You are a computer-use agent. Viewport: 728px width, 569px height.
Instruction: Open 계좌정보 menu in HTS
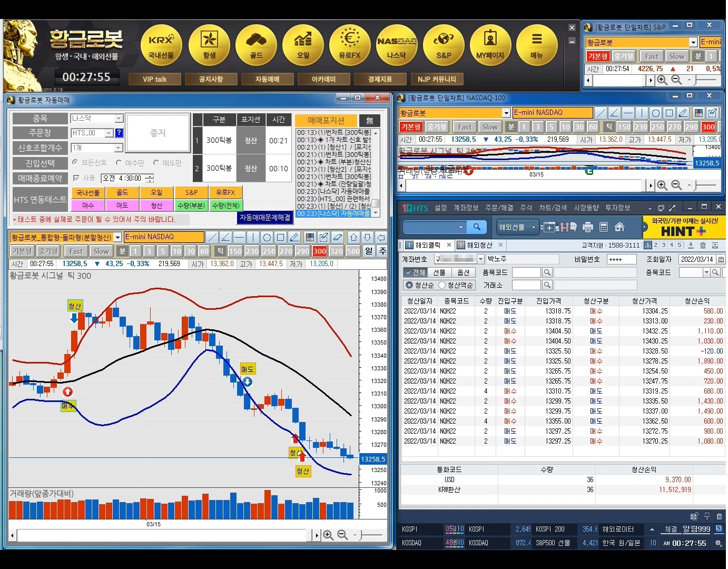click(466, 208)
